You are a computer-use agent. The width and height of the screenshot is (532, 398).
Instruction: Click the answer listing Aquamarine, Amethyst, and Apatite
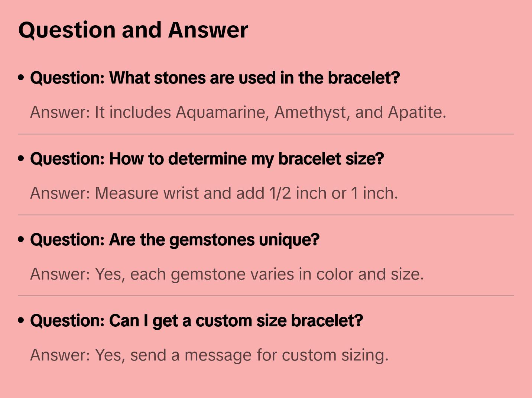[238, 112]
